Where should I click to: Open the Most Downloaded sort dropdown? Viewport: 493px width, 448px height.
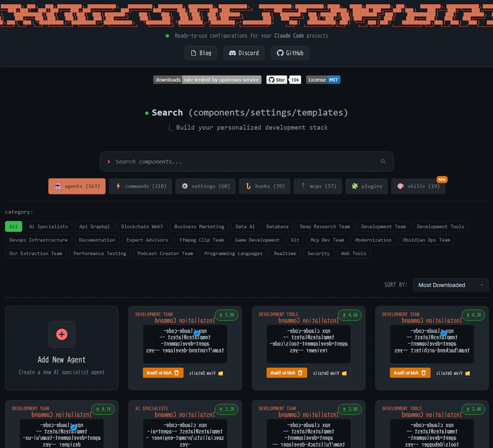pyautogui.click(x=451, y=285)
